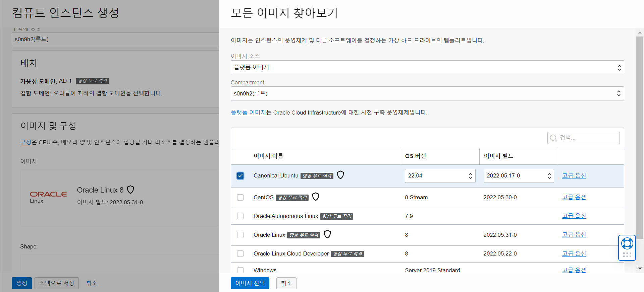
Task: Click the image search input field
Action: [584, 138]
